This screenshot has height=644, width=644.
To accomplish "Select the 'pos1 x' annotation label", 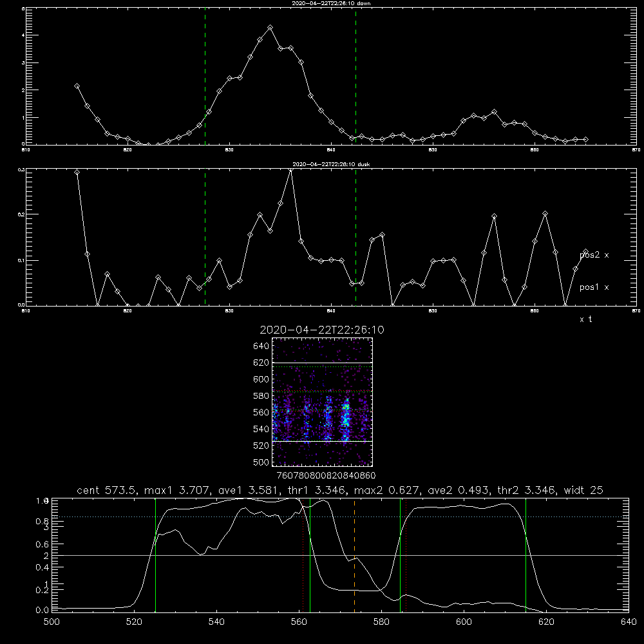I will (x=594, y=287).
